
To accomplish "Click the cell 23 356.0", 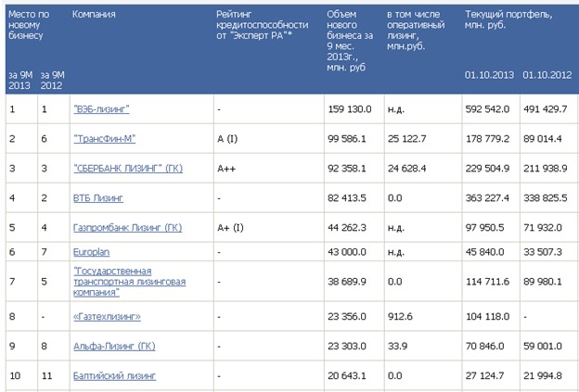I will point(347,316).
